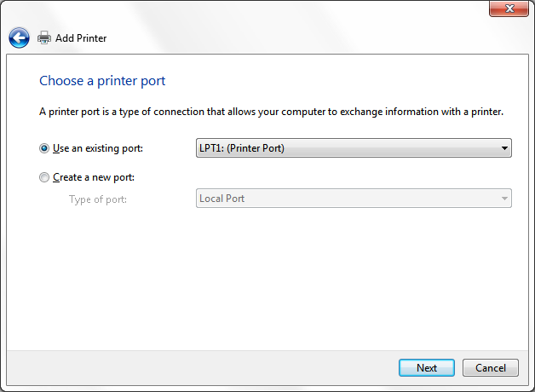Click the printer icon beside Add Printer
535x392 pixels.
click(44, 37)
